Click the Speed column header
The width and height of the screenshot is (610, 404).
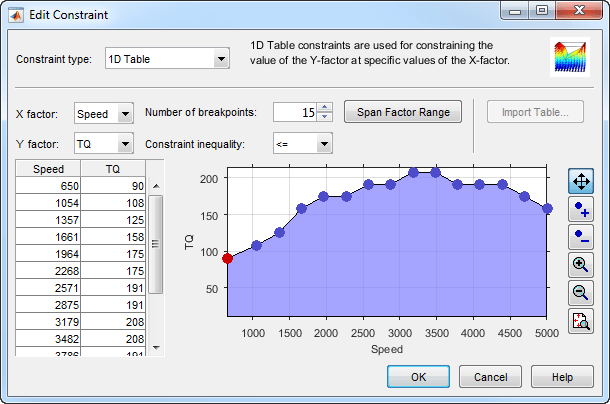[x=48, y=169]
